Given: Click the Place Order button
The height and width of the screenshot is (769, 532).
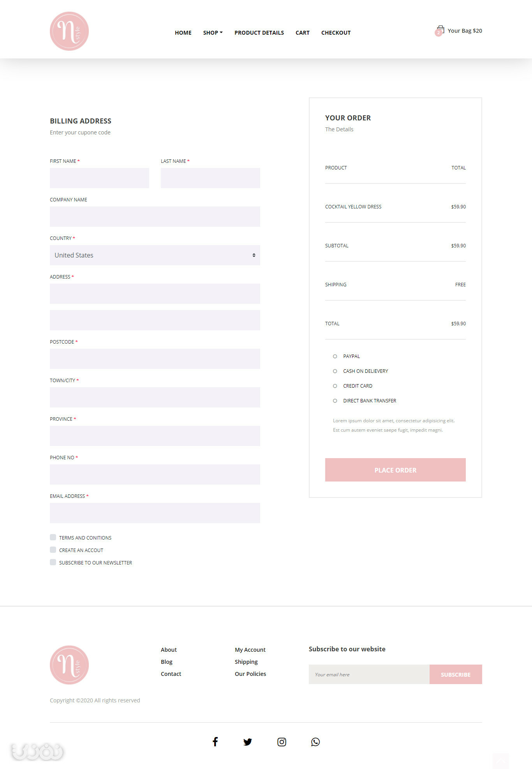Looking at the screenshot, I should [395, 470].
